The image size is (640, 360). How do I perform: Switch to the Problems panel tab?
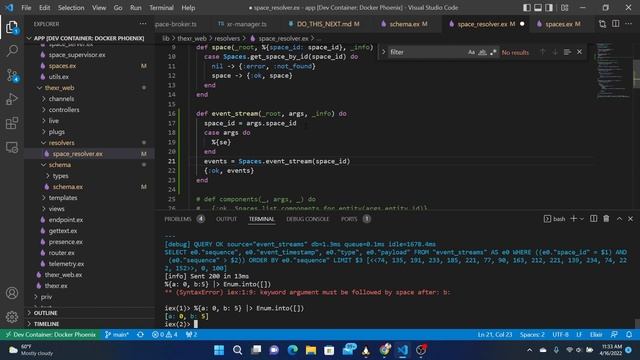pos(178,219)
